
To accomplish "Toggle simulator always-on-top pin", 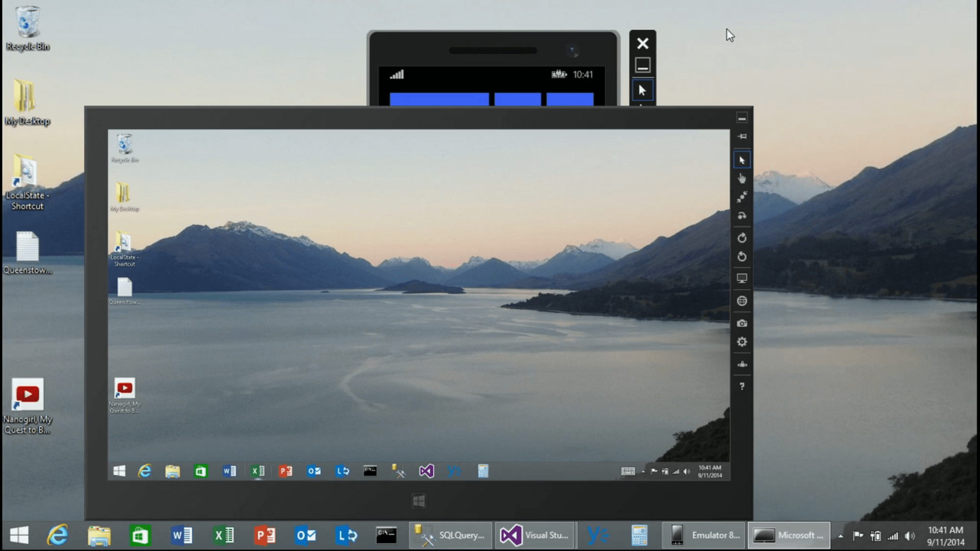I will pos(742,136).
